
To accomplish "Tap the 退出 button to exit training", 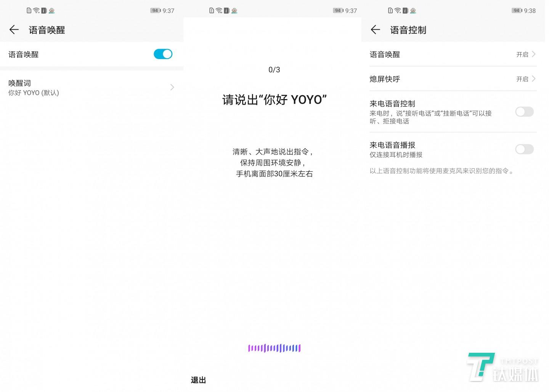I will click(198, 380).
